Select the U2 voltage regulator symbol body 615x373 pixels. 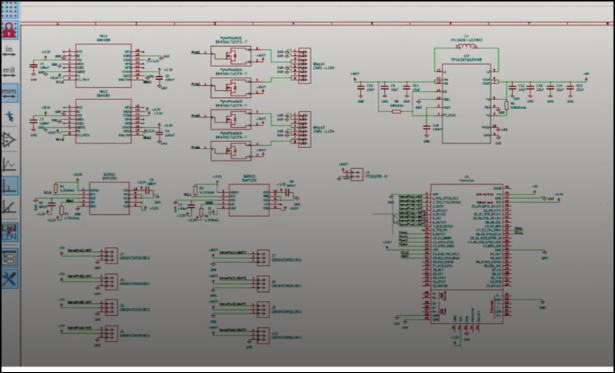click(x=466, y=104)
